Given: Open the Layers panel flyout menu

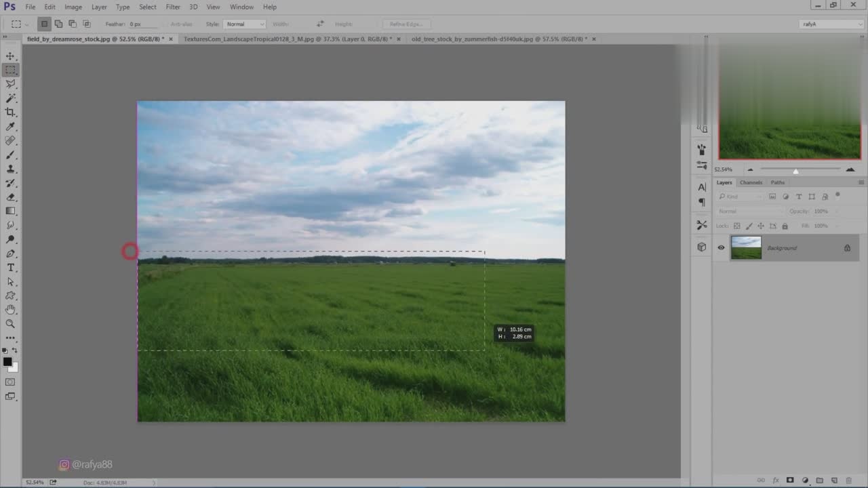Looking at the screenshot, I should 861,182.
